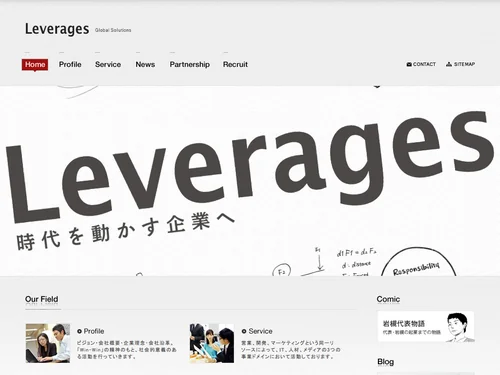
Task: Click the sitemap tree icon
Action: click(449, 64)
